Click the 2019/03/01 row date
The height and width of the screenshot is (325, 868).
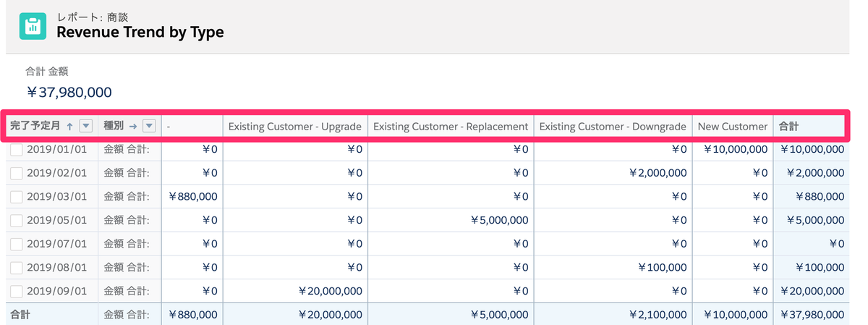[56, 197]
